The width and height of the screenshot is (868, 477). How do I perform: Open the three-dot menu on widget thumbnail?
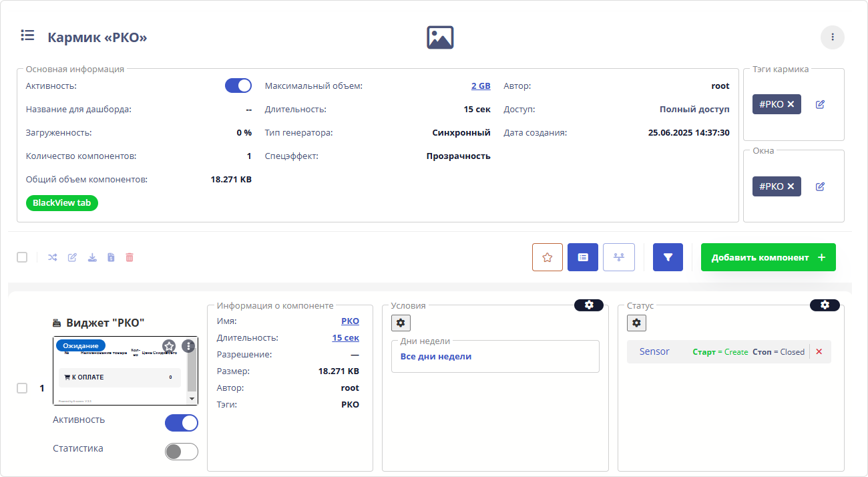[190, 345]
